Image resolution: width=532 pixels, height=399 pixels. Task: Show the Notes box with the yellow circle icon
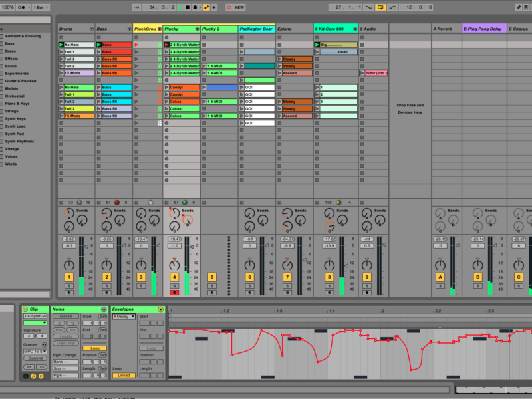(x=35, y=376)
